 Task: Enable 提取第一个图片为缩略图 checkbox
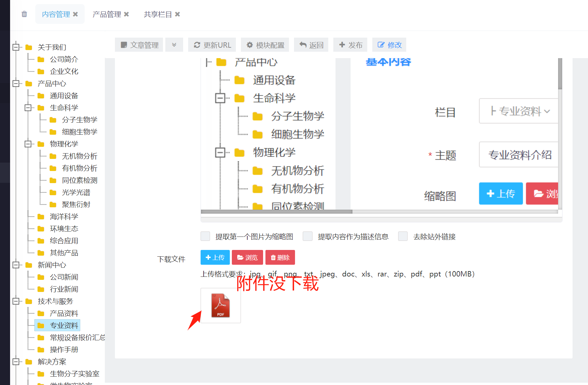point(205,236)
